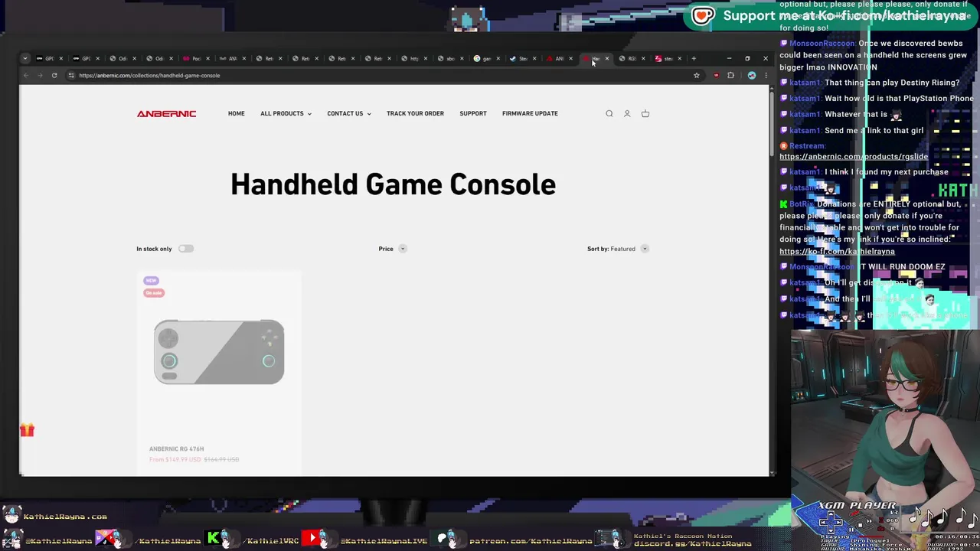This screenshot has width=980, height=551.
Task: Expand the CONTACT US menu
Action: pos(349,114)
